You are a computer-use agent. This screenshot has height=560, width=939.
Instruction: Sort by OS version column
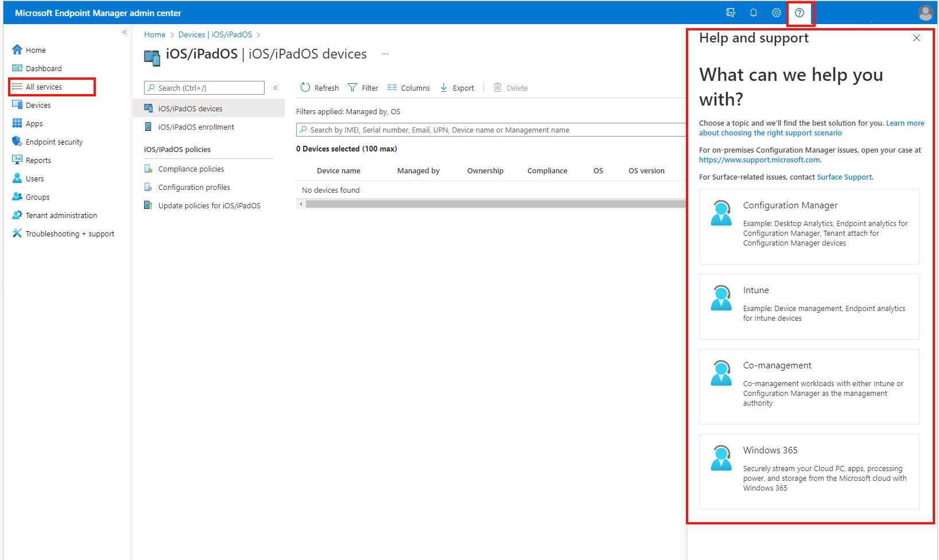point(646,170)
